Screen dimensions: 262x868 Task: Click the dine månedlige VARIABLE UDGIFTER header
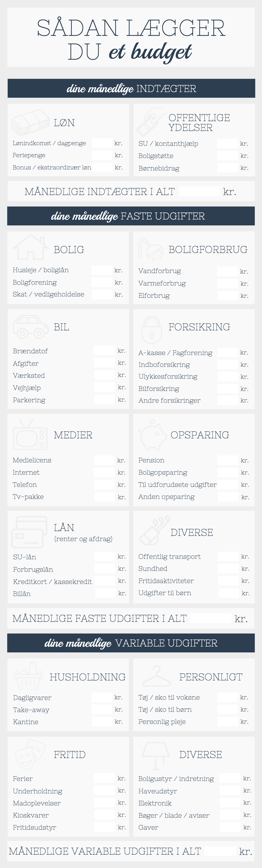(131, 643)
